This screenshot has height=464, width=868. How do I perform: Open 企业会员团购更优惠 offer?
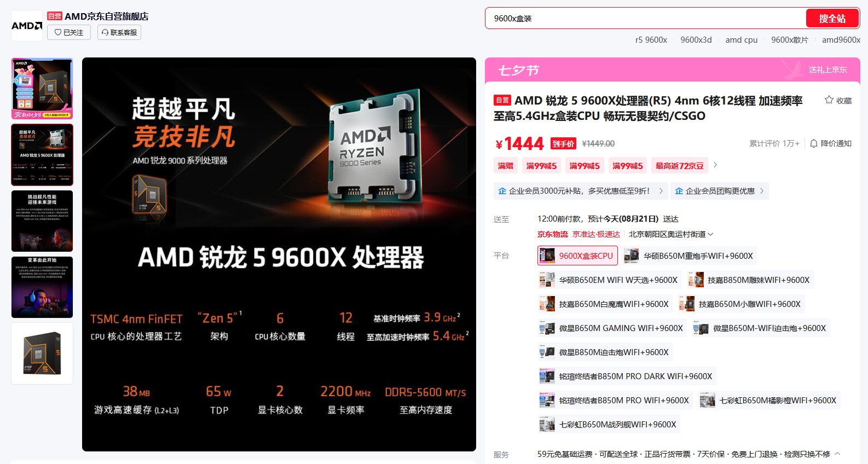click(x=719, y=191)
